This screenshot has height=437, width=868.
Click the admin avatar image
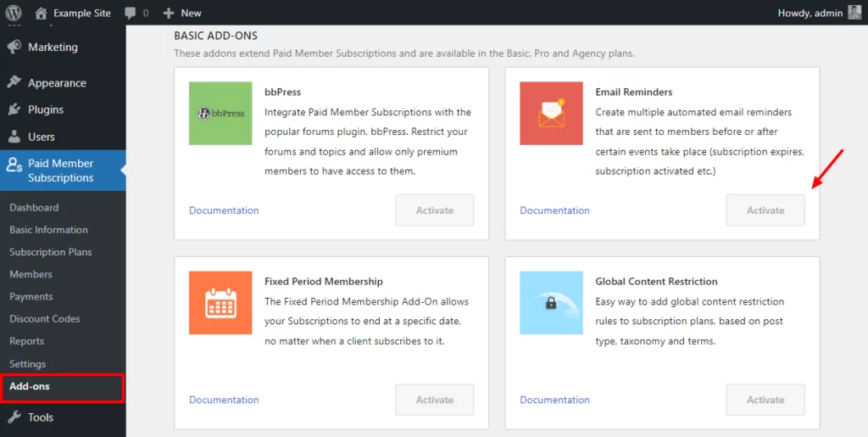(854, 13)
